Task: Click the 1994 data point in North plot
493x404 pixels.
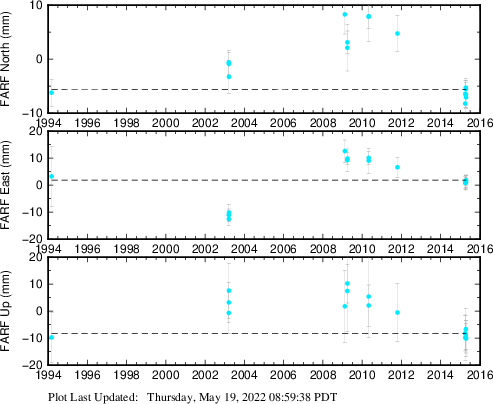Action: [52, 93]
